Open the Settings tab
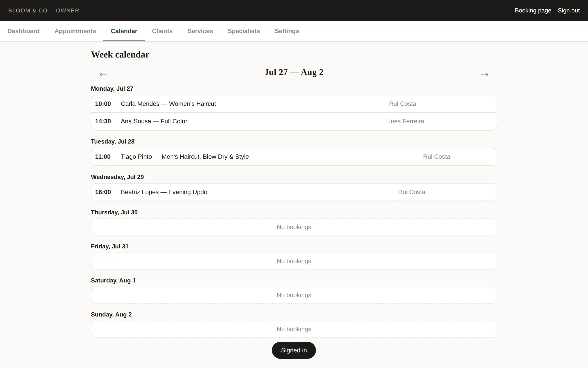The width and height of the screenshot is (588, 368). pos(287,31)
